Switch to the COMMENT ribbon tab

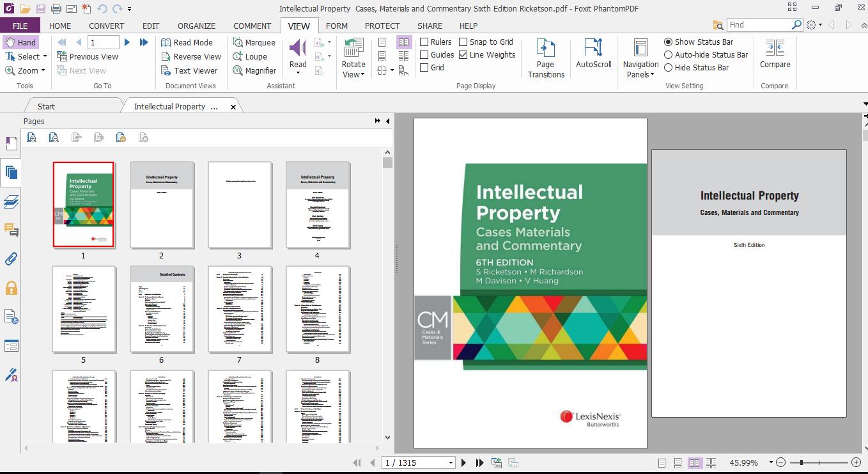click(252, 26)
